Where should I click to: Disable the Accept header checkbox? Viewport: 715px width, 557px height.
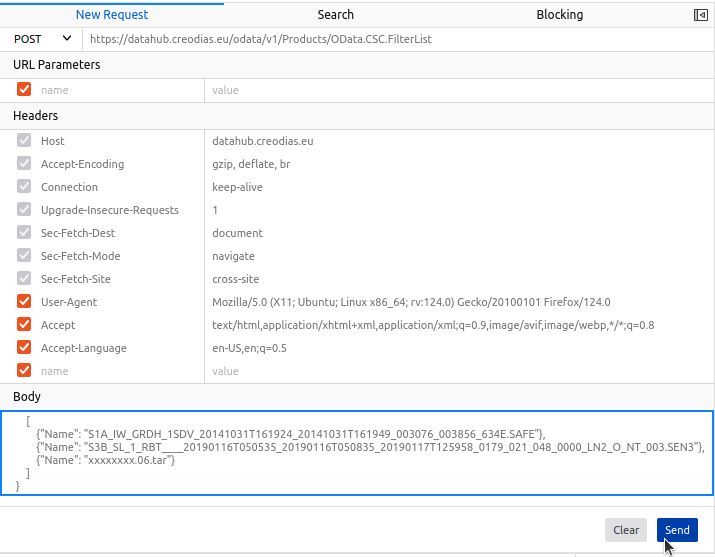pyautogui.click(x=24, y=324)
